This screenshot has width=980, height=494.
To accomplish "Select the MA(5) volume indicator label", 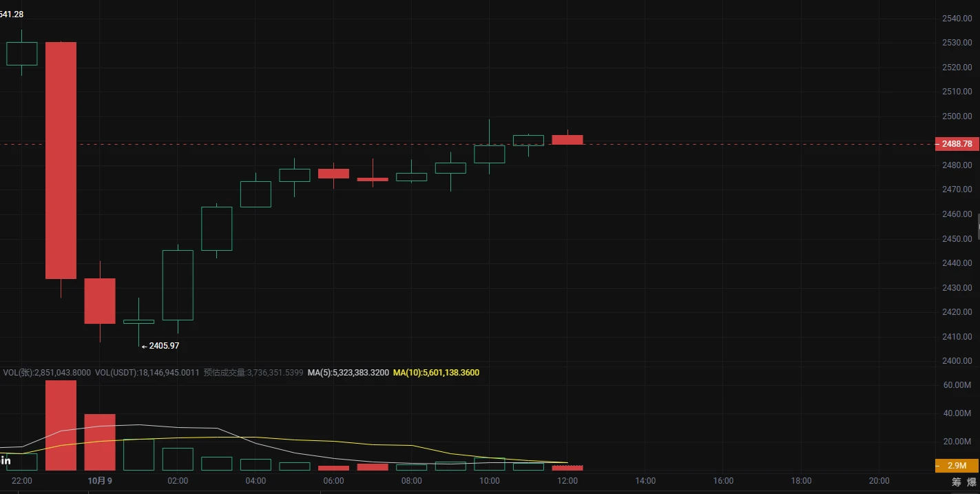I will point(348,373).
